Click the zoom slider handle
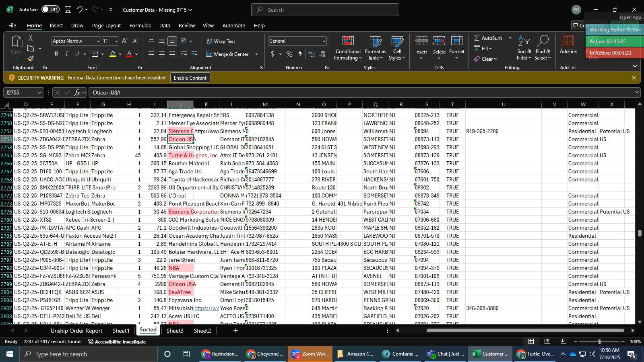This screenshot has height=362, width=644. [x=599, y=341]
